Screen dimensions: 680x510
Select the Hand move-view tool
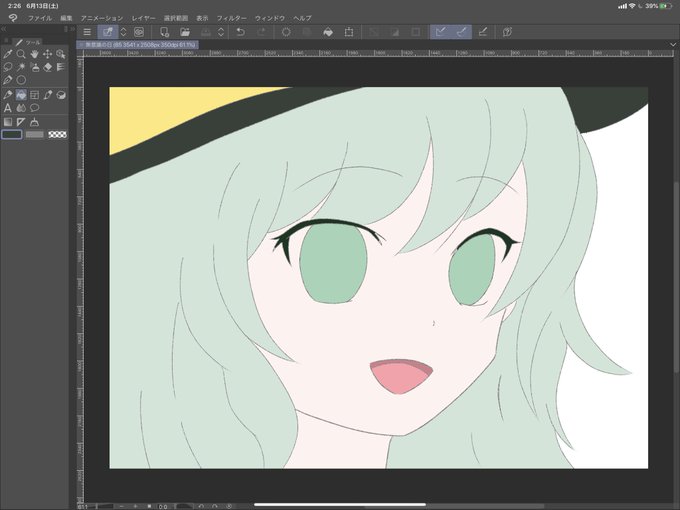(x=34, y=54)
